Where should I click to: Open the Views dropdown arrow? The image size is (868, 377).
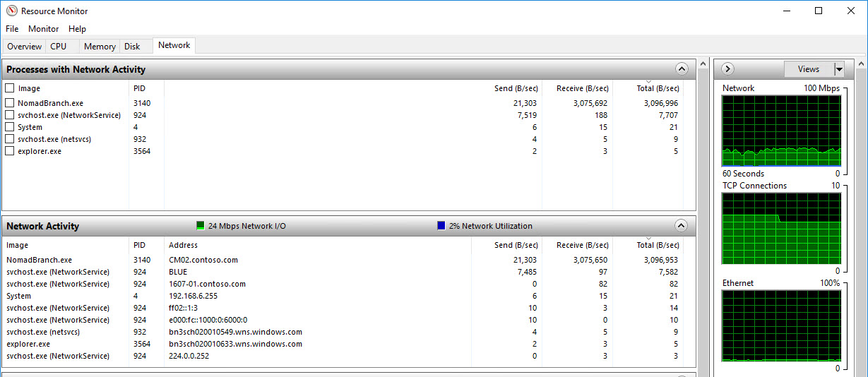[838, 69]
